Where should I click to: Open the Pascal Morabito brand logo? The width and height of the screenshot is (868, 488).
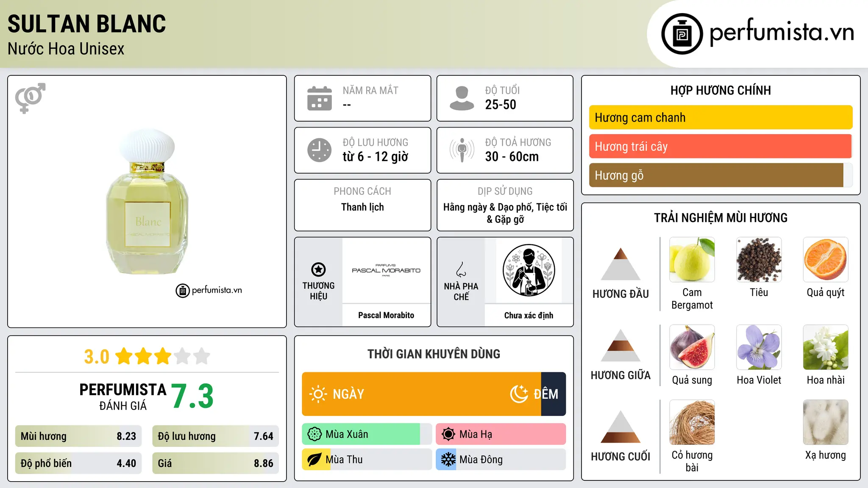click(x=386, y=270)
